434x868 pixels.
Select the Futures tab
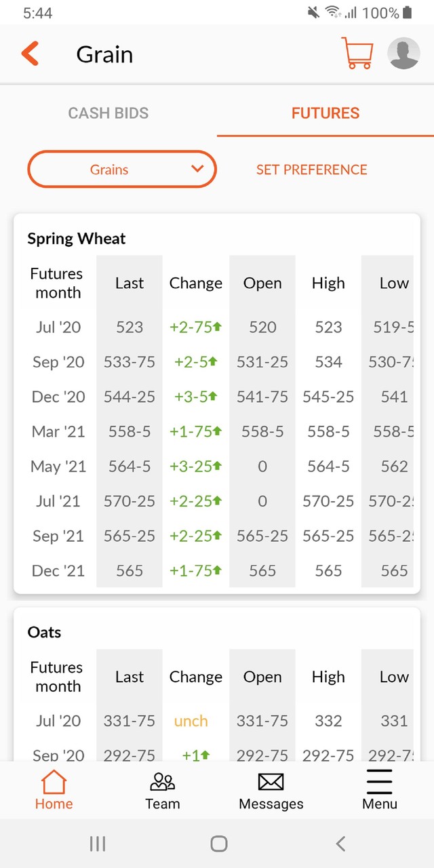pyautogui.click(x=325, y=113)
